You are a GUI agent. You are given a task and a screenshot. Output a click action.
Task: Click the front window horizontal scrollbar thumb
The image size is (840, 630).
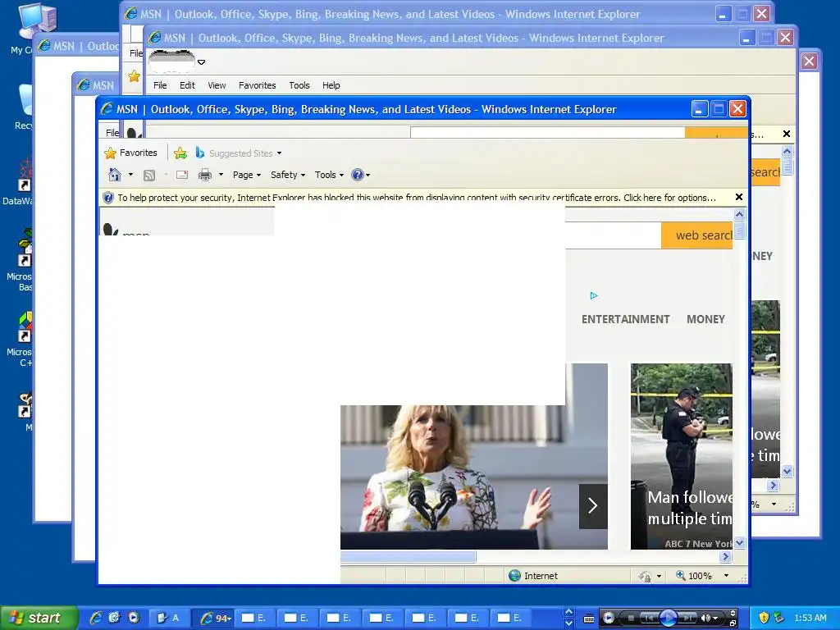point(409,557)
